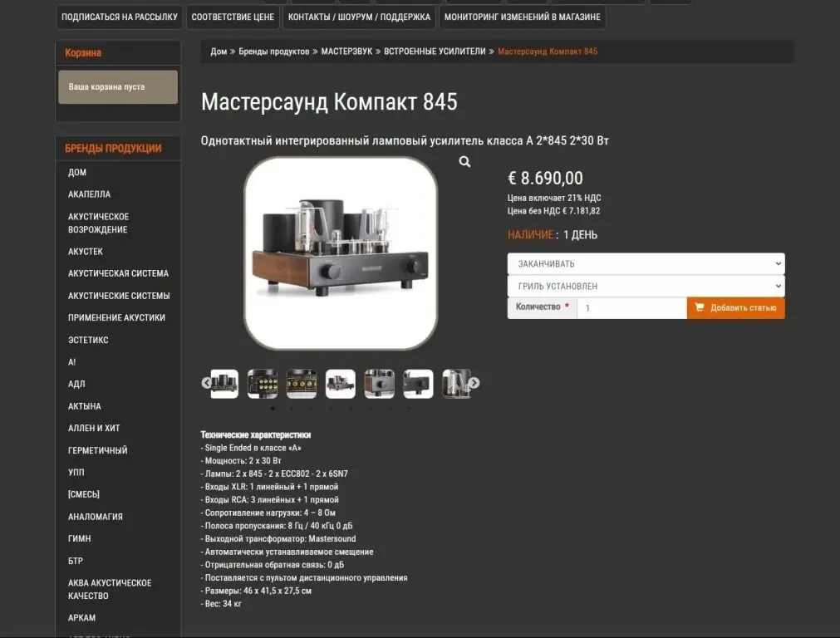Click the next arrow of the thumbnail carousel
The image size is (840, 638).
[474, 383]
